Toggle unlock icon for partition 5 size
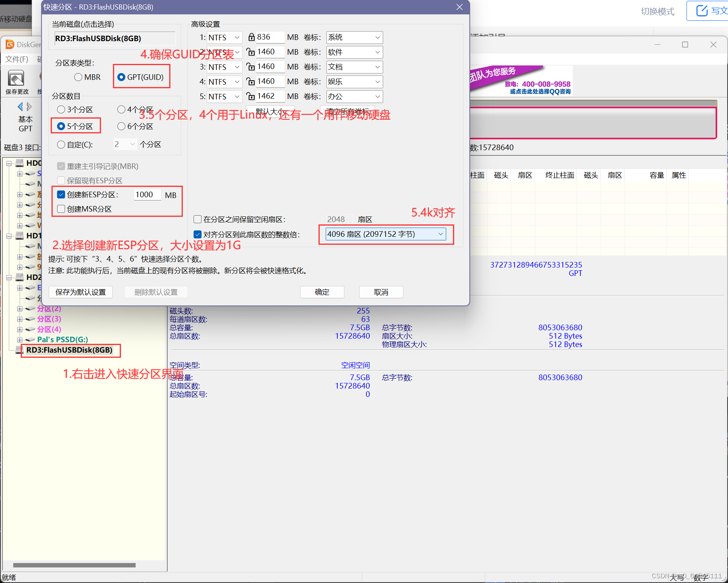The height and width of the screenshot is (583, 728). [x=251, y=96]
